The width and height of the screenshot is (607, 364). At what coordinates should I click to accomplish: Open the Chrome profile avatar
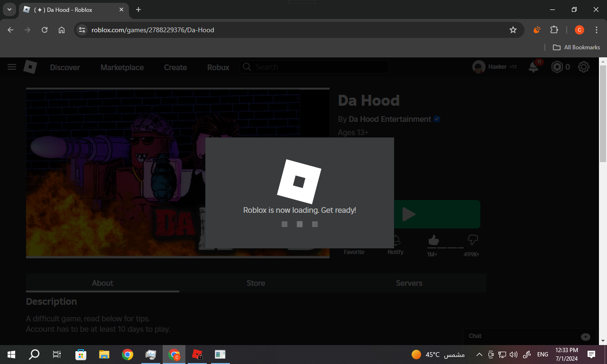click(x=579, y=30)
